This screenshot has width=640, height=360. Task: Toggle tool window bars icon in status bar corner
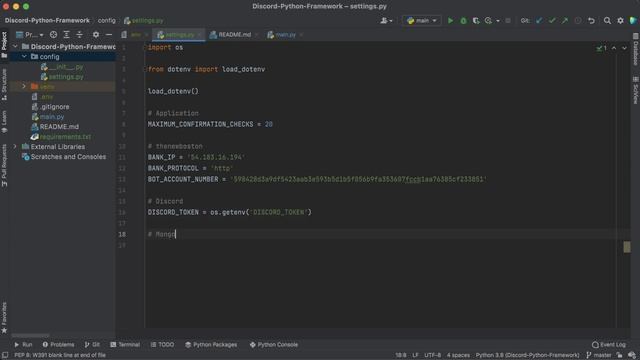click(5, 355)
